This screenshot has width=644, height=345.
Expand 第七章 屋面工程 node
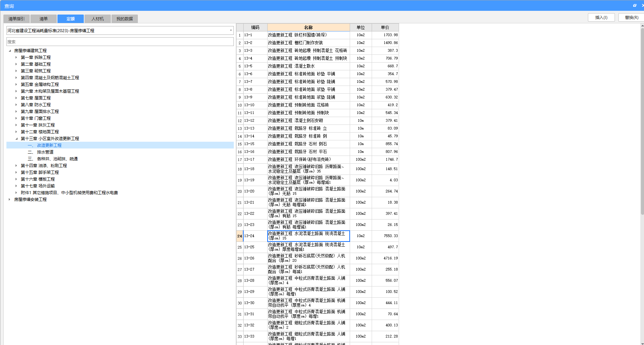click(16, 98)
